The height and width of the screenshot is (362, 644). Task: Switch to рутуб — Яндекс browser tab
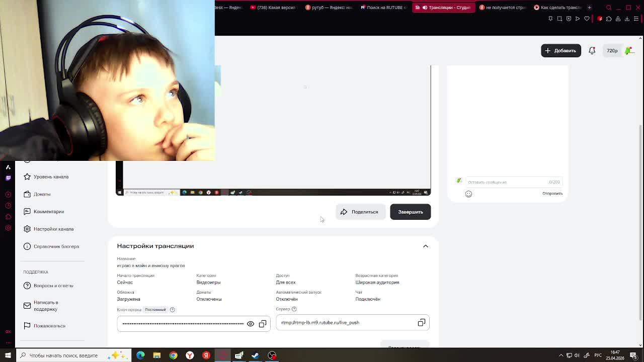coord(329,8)
